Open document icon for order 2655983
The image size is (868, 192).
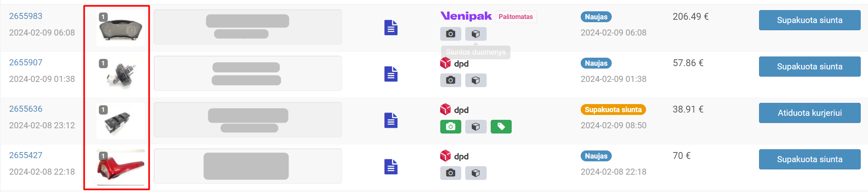point(391,27)
